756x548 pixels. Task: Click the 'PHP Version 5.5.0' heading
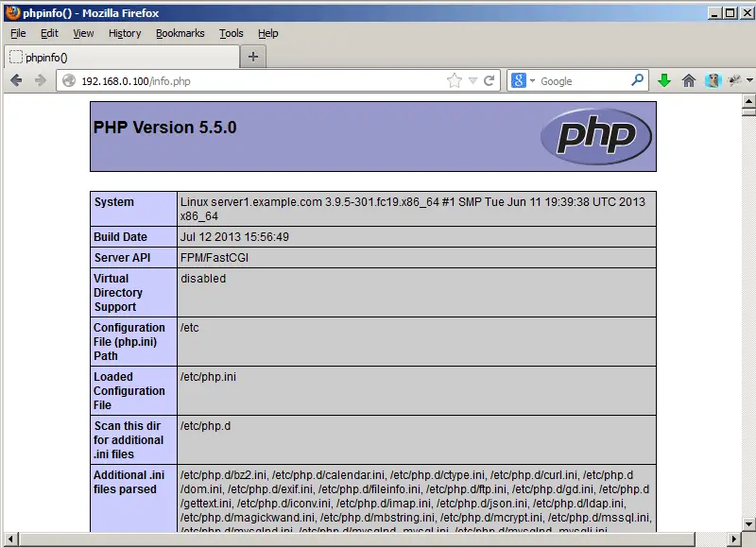(x=164, y=128)
